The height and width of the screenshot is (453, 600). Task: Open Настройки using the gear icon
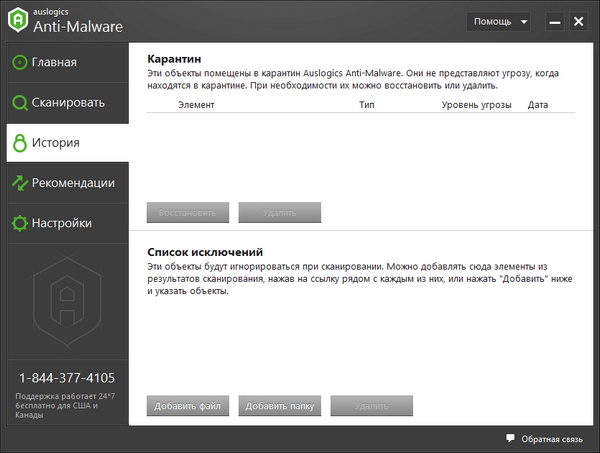point(19,223)
